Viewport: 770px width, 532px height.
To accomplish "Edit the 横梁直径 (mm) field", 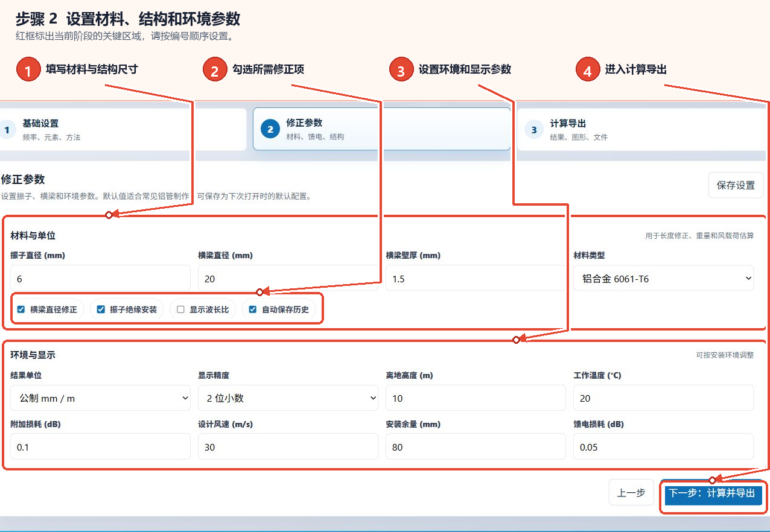I will coord(288,279).
